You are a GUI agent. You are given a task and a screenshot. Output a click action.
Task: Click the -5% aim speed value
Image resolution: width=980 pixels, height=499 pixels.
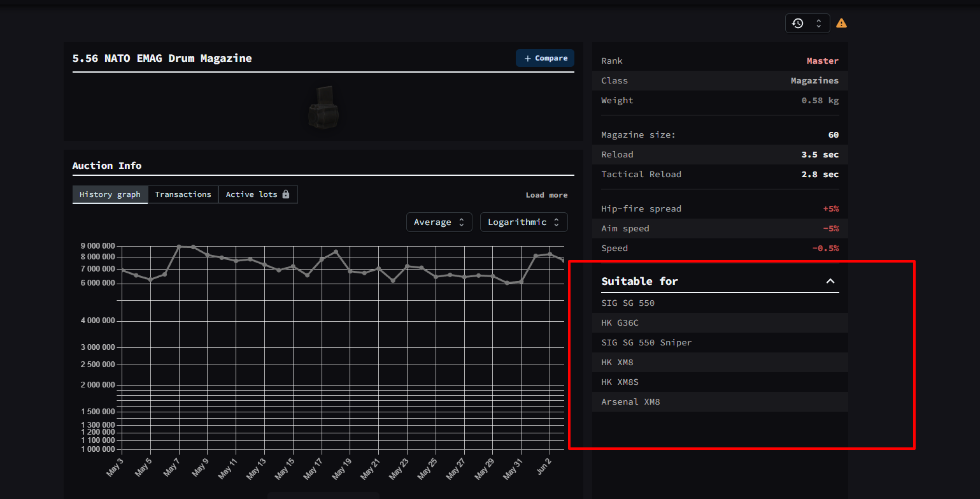[x=831, y=228]
